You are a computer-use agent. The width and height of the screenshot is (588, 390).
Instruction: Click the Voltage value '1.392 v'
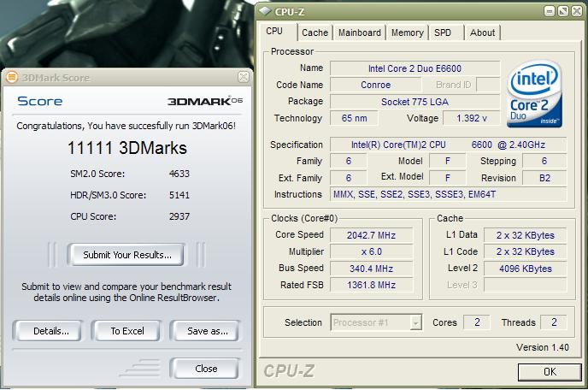pyautogui.click(x=472, y=118)
